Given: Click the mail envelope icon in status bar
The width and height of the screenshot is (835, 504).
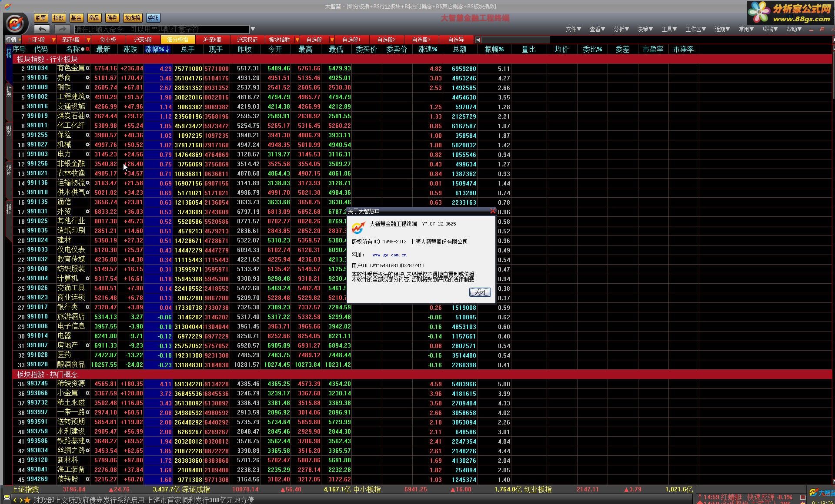Looking at the screenshot, I should [7, 497].
